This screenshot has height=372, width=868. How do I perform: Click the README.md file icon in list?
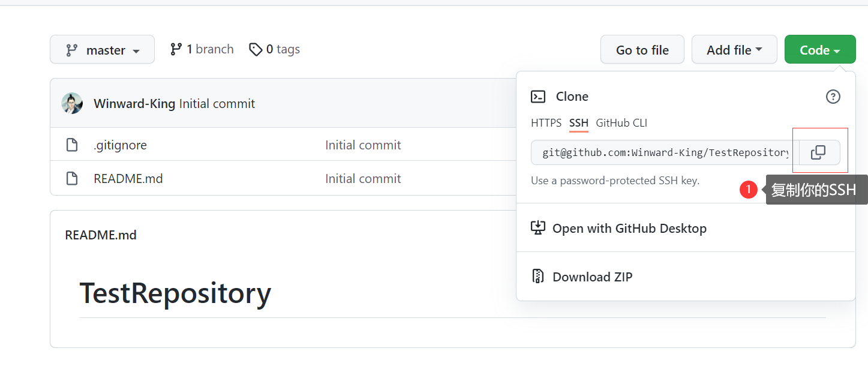pyautogui.click(x=72, y=178)
